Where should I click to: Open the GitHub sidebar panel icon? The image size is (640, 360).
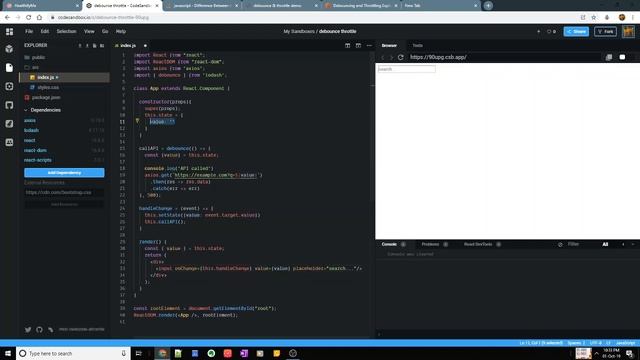(x=9, y=105)
